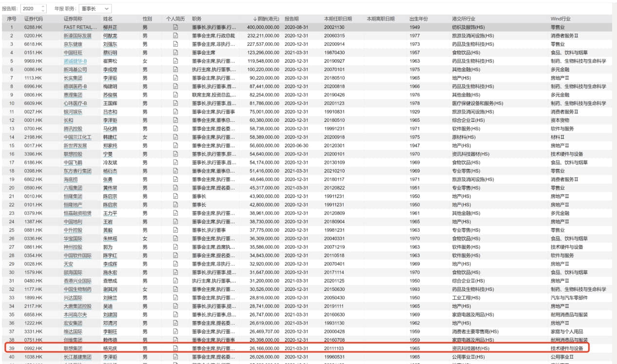Click the name link 柳井正

point(110,27)
